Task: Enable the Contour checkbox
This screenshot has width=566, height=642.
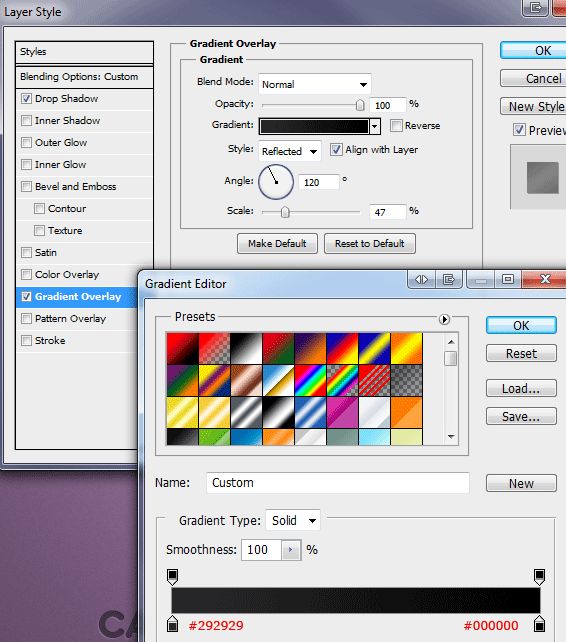Action: (x=39, y=208)
